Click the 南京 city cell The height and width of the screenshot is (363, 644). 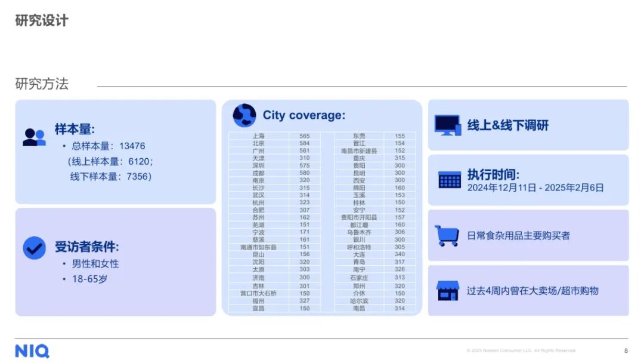point(258,180)
